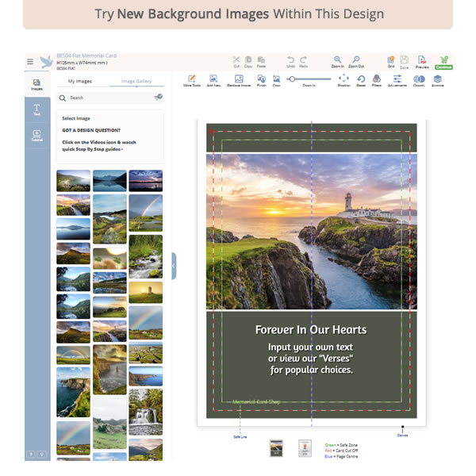This screenshot has height=476, width=476.
Task: Open the PDF Preview icon
Action: 421,60
